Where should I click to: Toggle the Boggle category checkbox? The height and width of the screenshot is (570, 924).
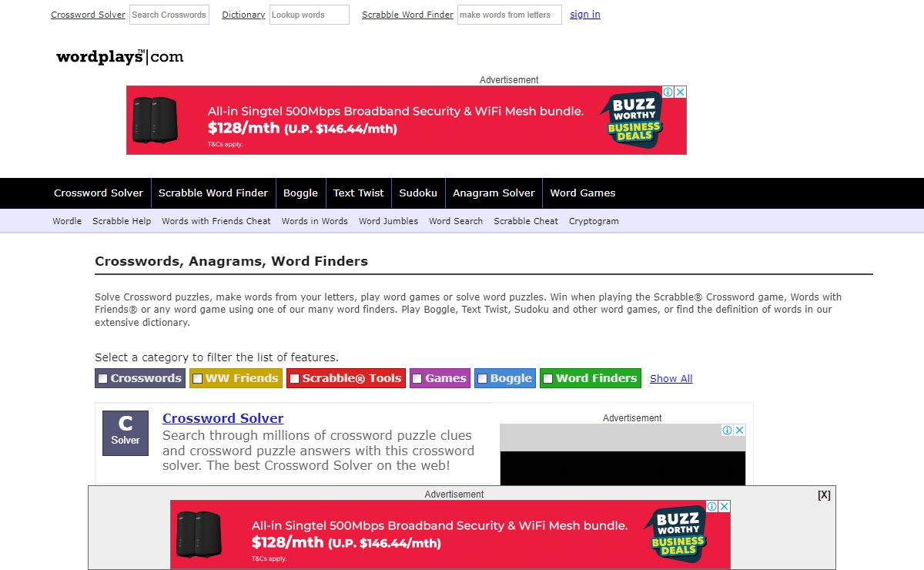coord(482,378)
